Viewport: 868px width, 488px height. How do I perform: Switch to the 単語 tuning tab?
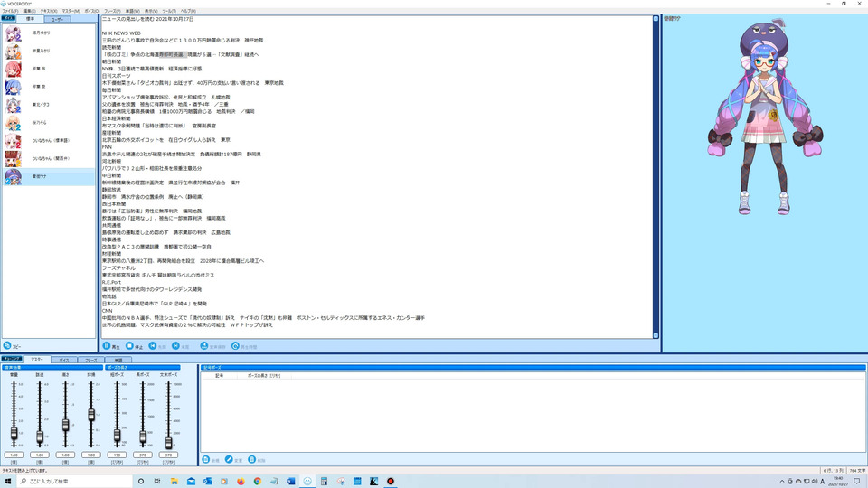[118, 361]
